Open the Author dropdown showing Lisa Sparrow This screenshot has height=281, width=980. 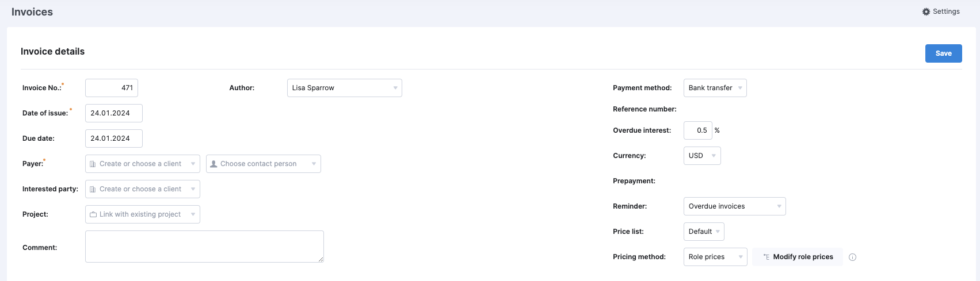point(345,88)
